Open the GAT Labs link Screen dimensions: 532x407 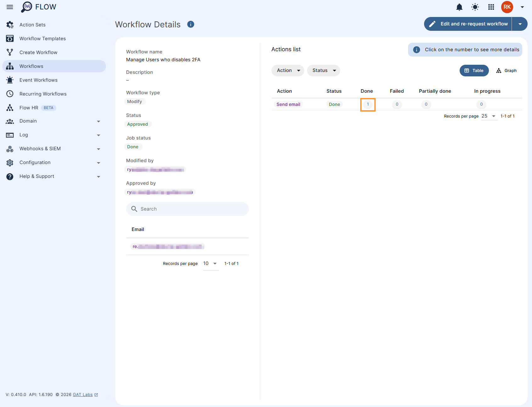point(82,394)
